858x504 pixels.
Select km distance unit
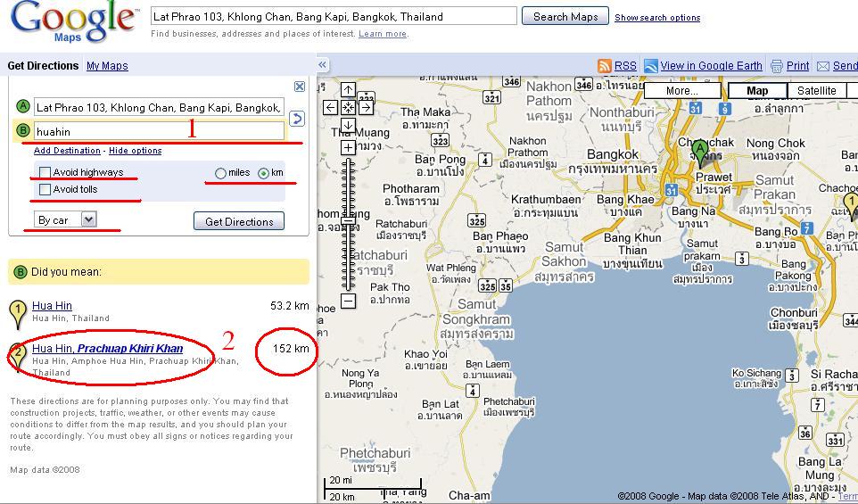point(264,173)
